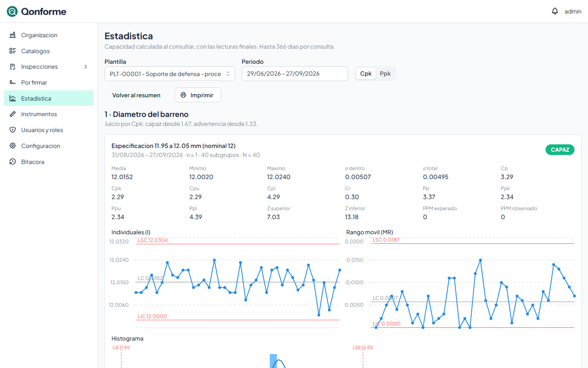Image resolution: width=588 pixels, height=368 pixels.
Task: Open the Plantilla template dropdown
Action: tap(170, 74)
